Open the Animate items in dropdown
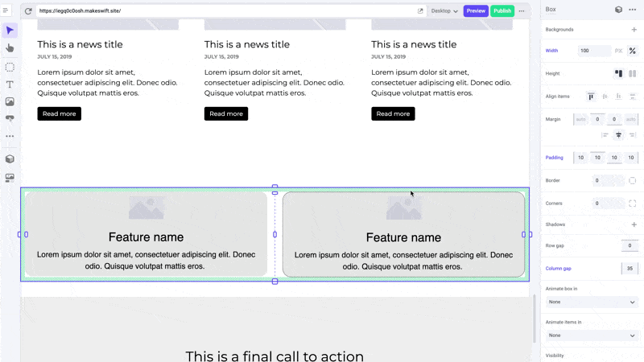This screenshot has width=644, height=362. 592,335
